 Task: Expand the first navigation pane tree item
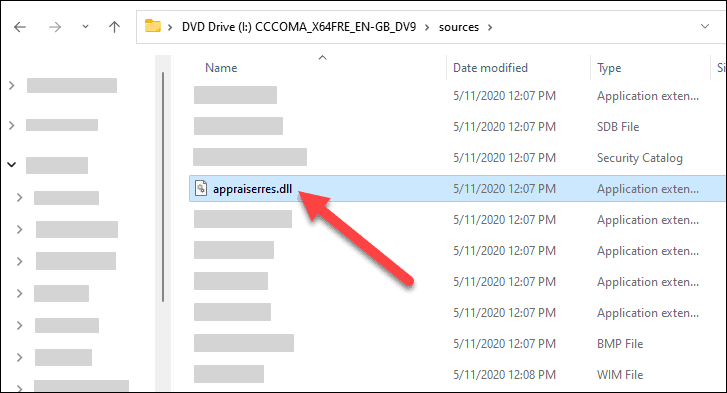click(x=12, y=85)
